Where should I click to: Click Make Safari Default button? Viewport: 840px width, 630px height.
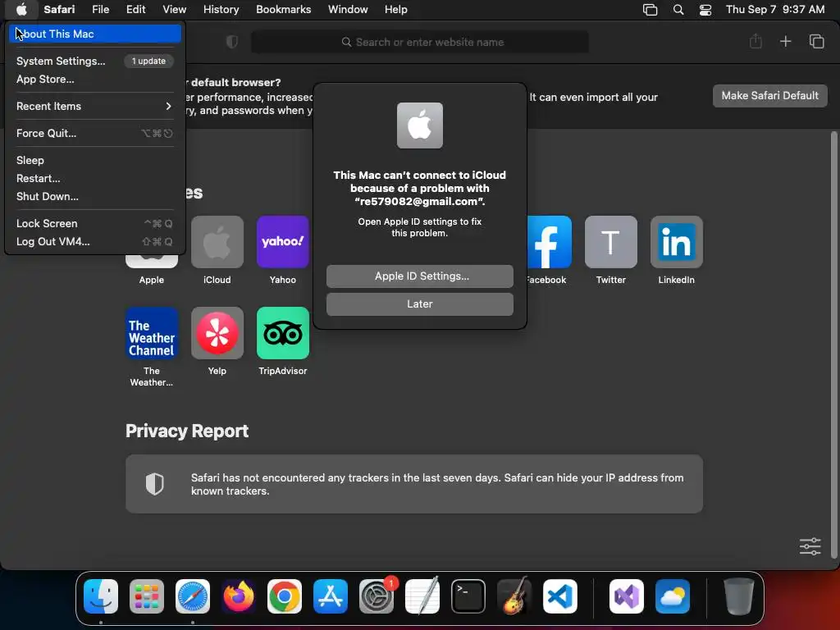769,95
